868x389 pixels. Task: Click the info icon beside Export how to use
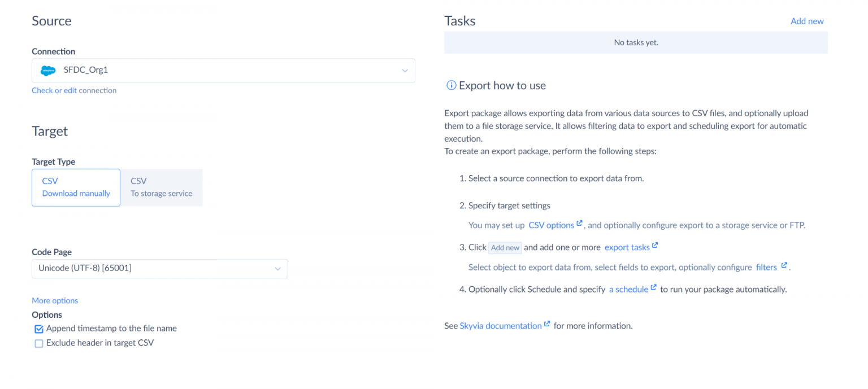click(x=451, y=86)
